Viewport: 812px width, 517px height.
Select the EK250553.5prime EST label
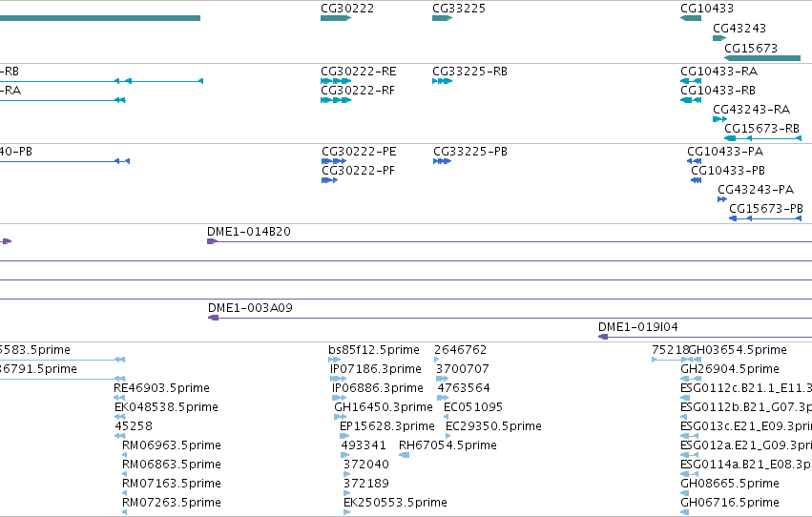point(395,503)
